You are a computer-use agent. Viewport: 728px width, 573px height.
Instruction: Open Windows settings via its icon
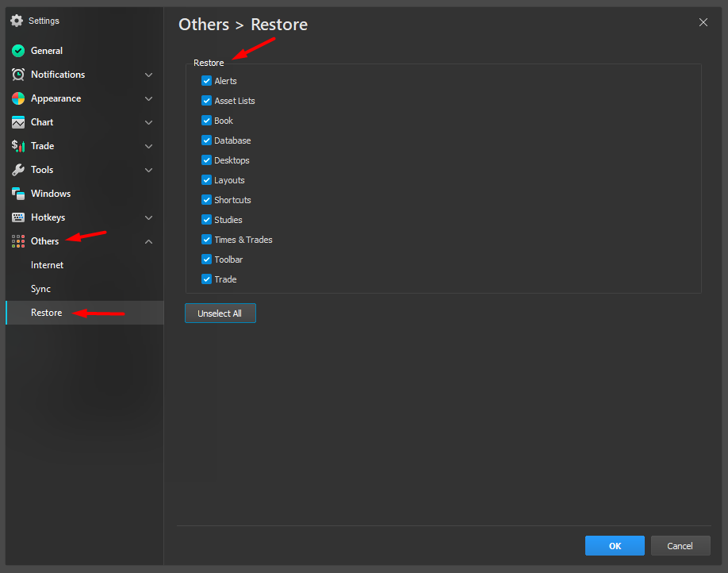pyautogui.click(x=18, y=194)
